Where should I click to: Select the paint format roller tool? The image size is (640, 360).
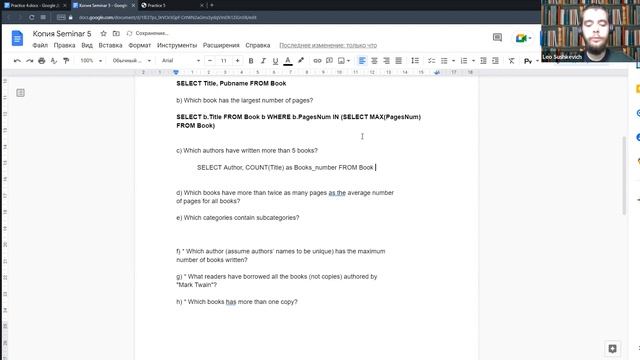[x=66, y=61]
